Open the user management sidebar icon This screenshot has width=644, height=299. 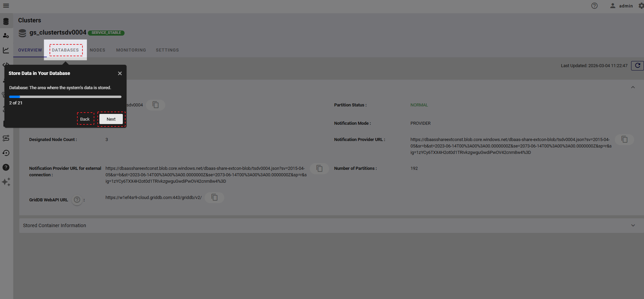(x=6, y=36)
